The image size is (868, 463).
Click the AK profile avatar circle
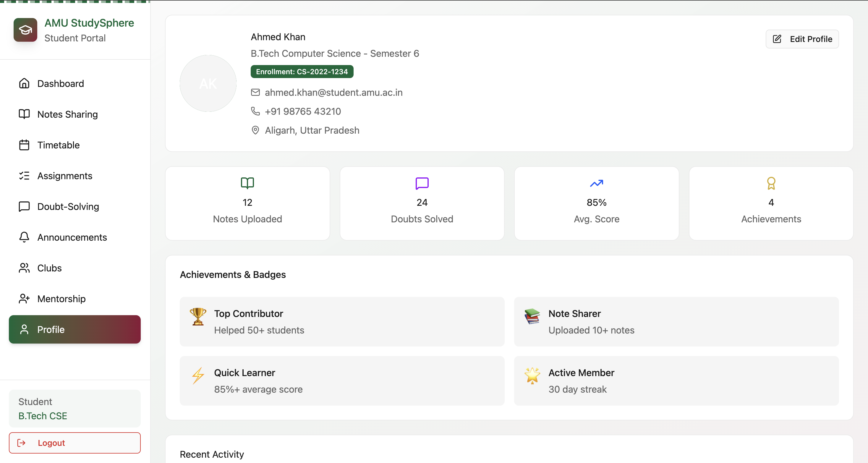pos(208,84)
